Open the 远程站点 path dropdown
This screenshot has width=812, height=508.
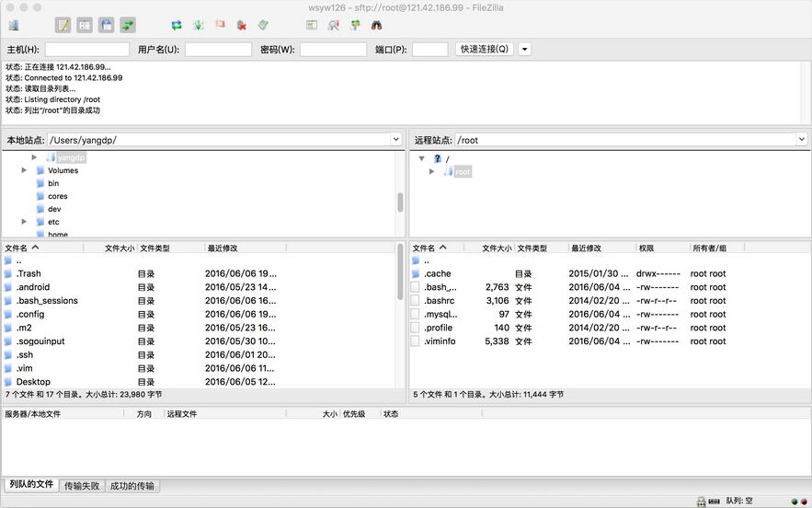802,140
